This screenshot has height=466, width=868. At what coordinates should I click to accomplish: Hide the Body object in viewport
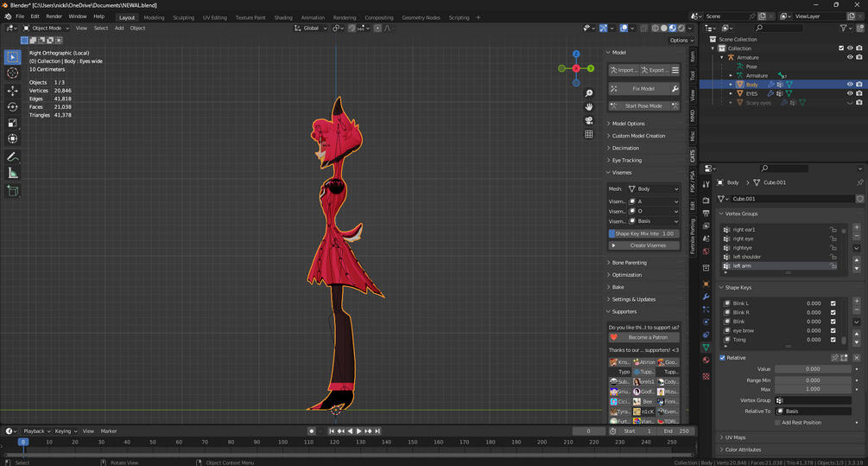(x=850, y=85)
